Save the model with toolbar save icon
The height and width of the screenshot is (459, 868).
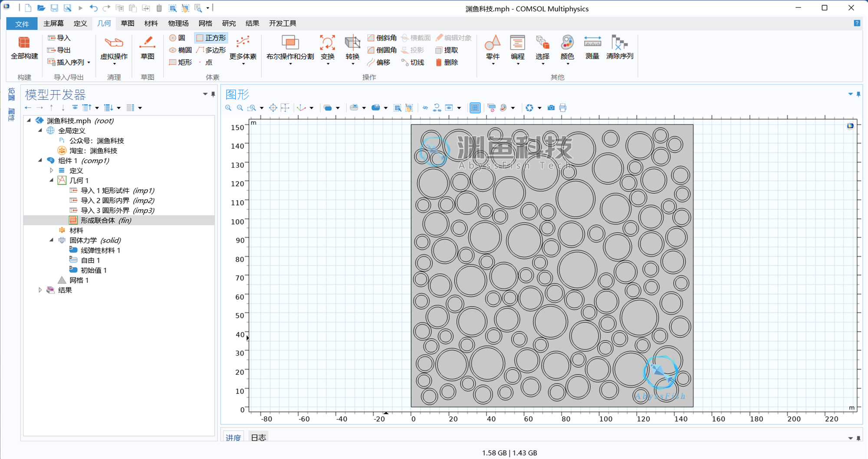point(54,8)
